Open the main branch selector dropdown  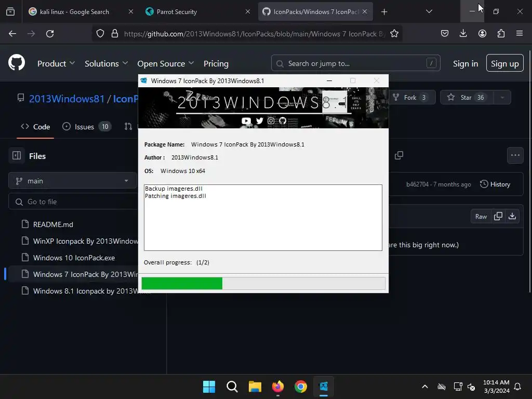(x=73, y=180)
